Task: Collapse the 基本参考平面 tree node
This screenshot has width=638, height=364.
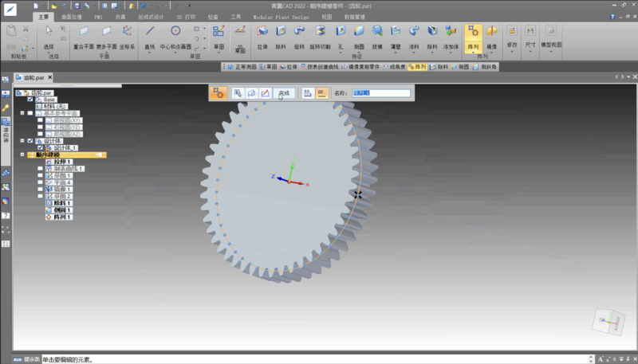Action: pos(22,113)
